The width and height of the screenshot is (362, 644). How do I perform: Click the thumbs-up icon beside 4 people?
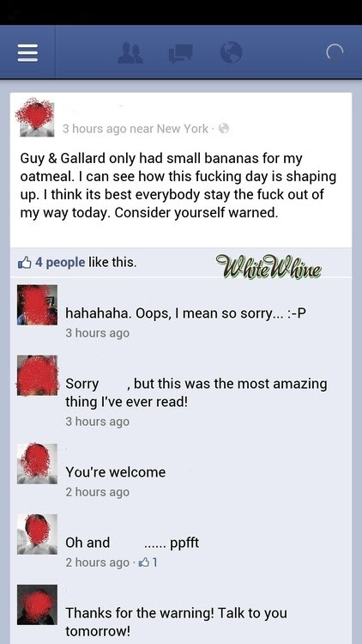25,262
